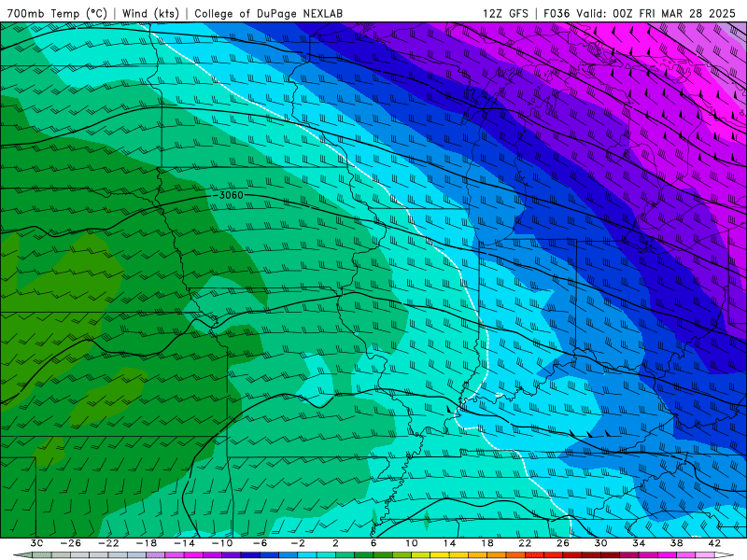Click the '38' color scale label
This screenshot has width=747, height=560.
pos(676,543)
